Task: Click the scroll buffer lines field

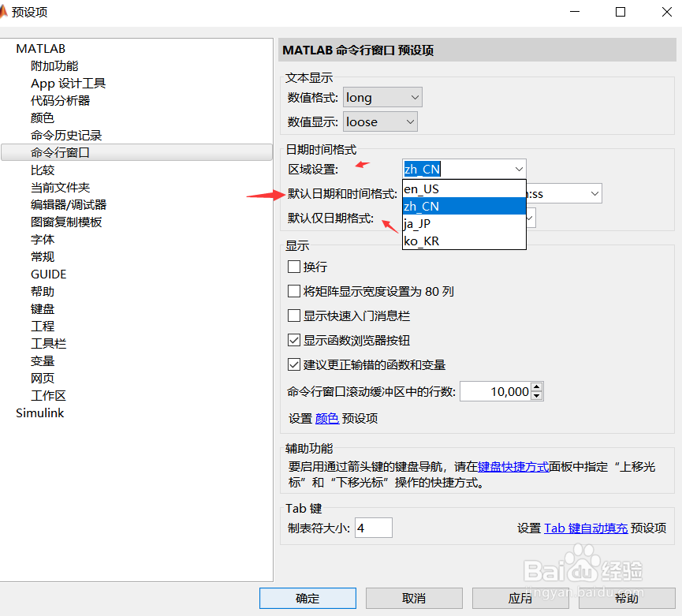Action: tap(496, 391)
